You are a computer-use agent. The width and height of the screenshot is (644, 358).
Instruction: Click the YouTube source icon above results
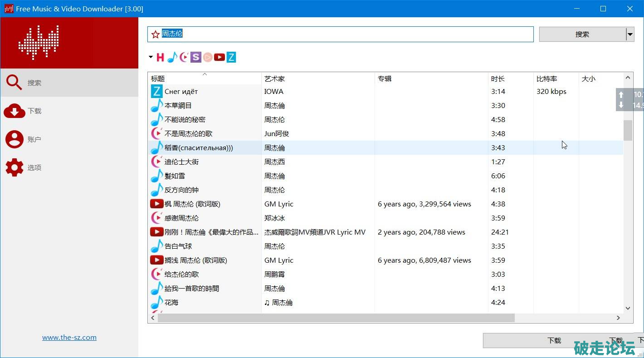coord(220,57)
